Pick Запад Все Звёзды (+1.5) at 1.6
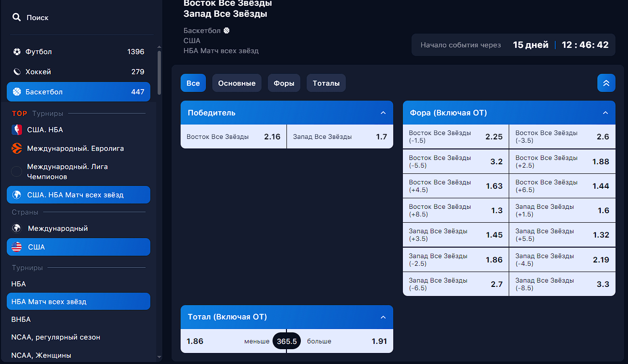 (x=562, y=210)
